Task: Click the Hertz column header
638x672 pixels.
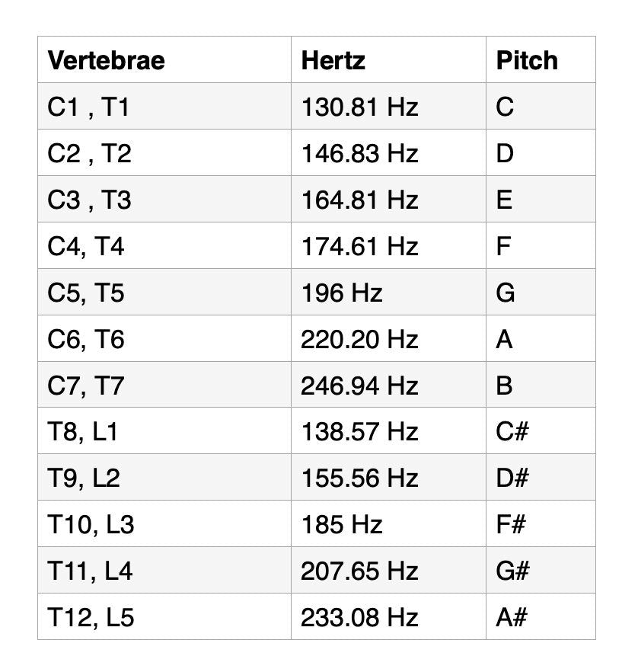Action: [x=388, y=59]
